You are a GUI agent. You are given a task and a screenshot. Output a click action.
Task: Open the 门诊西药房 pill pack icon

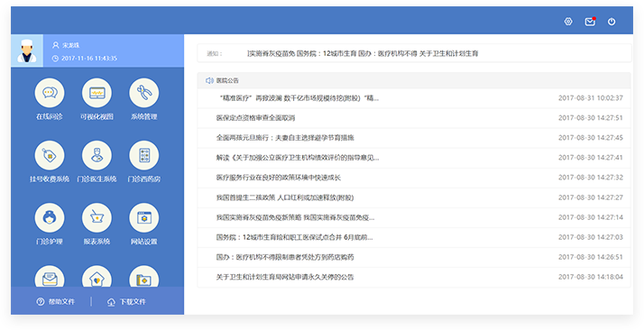144,155
